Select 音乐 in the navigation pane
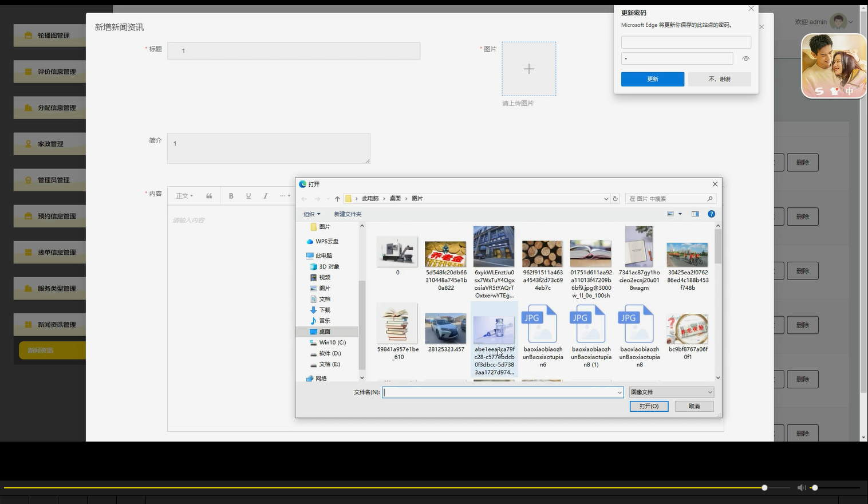 (320, 321)
